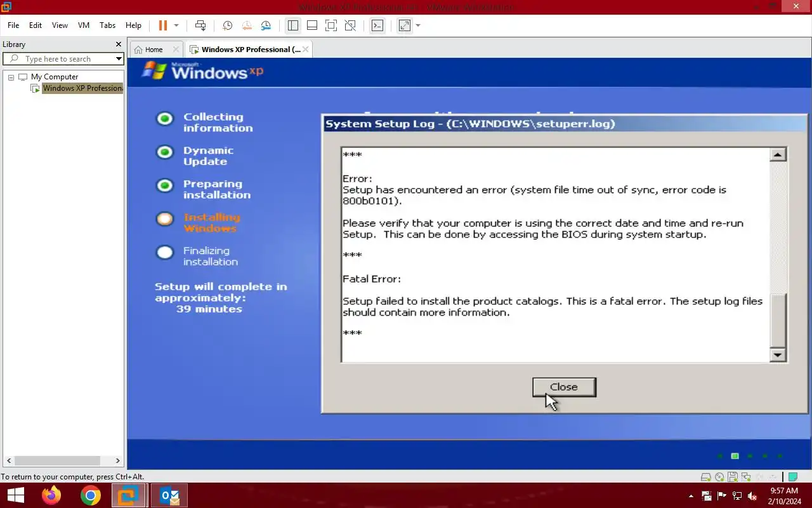Select My Computer in the library
The height and width of the screenshot is (508, 812).
tap(55, 77)
